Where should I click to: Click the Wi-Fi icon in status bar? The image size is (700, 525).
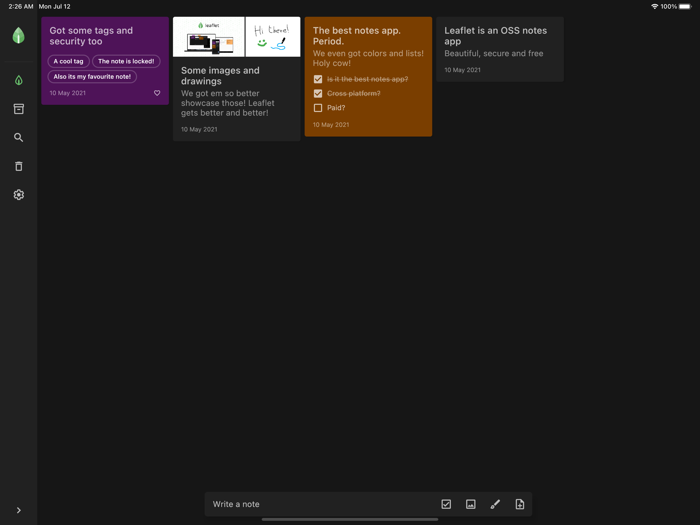coord(655,6)
